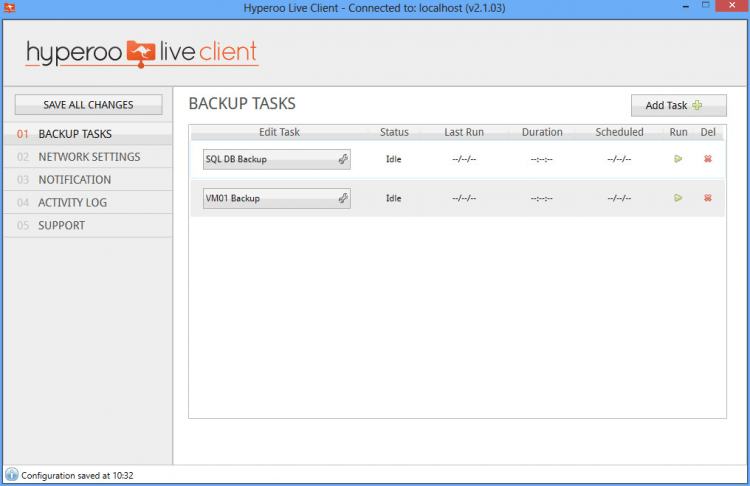Click the Status column header
Viewport: 750px width, 486px height.
394,132
